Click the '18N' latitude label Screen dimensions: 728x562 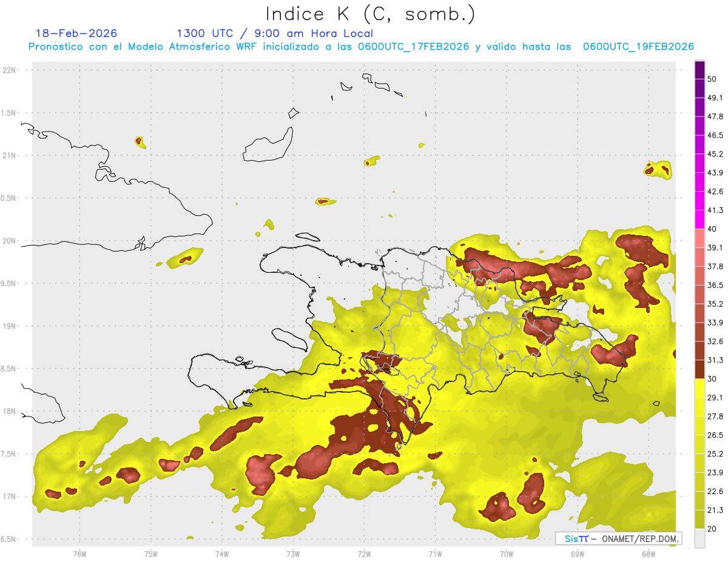pos(10,411)
